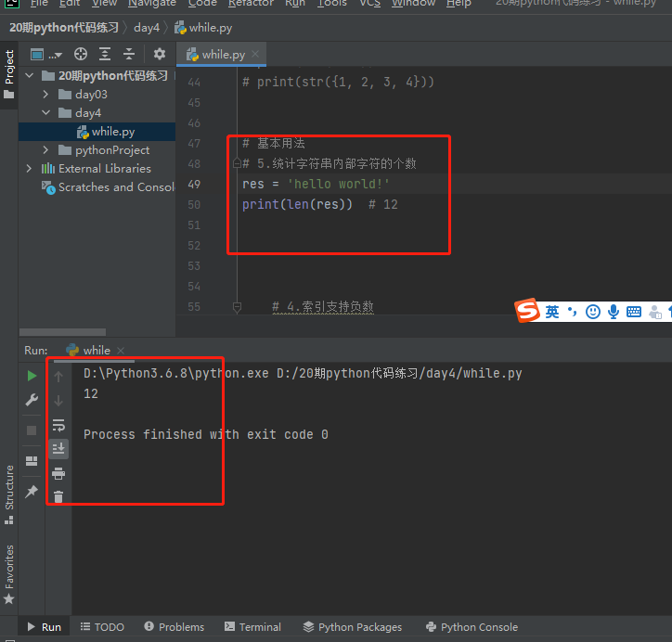The height and width of the screenshot is (642, 672).
Task: Toggle scroll to end in Run console
Action: [58, 449]
